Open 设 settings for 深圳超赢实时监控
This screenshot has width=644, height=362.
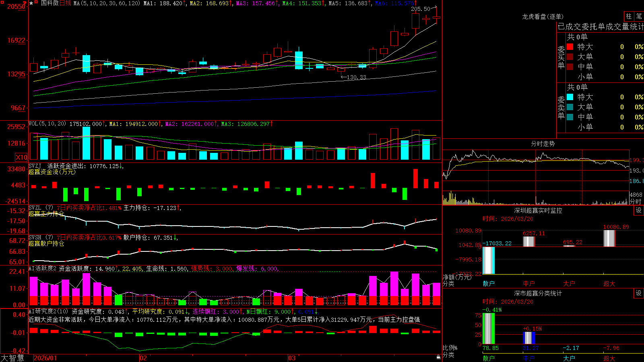click(639, 210)
